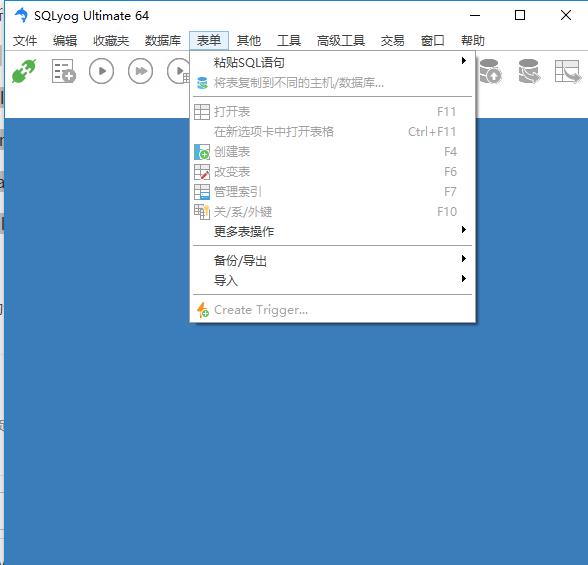Open the 工具 menu
Screen dimensions: 588x565
click(289, 40)
